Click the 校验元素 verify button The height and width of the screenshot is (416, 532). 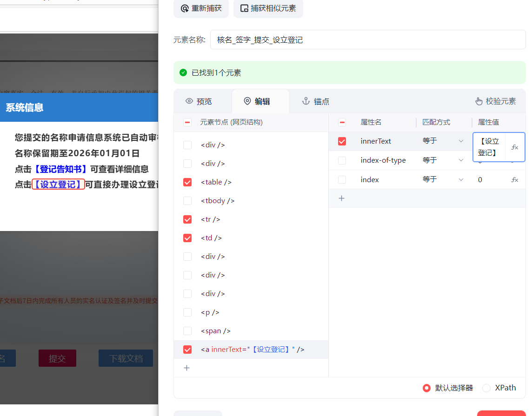point(496,101)
